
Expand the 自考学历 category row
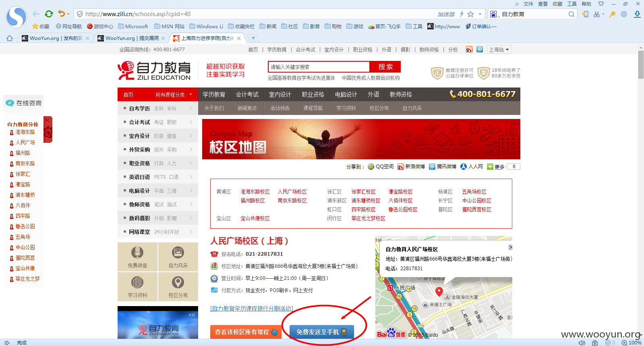pos(158,108)
